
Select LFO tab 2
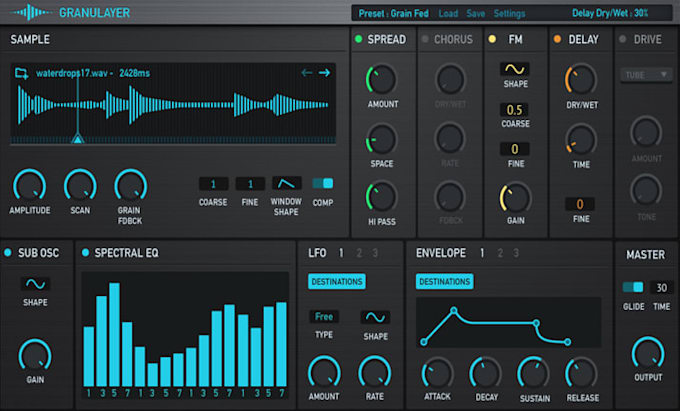(359, 253)
